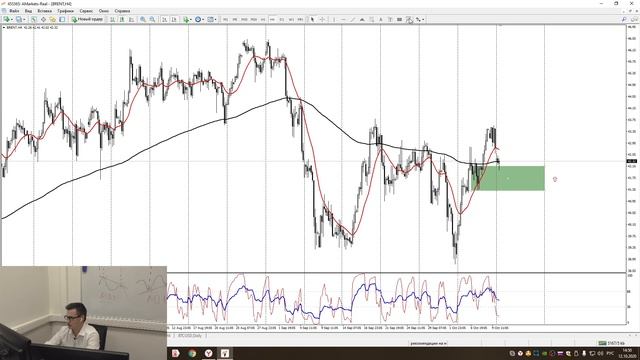Screen dimensions: 640x360
Task: Open the Окно menu
Action: (104, 11)
